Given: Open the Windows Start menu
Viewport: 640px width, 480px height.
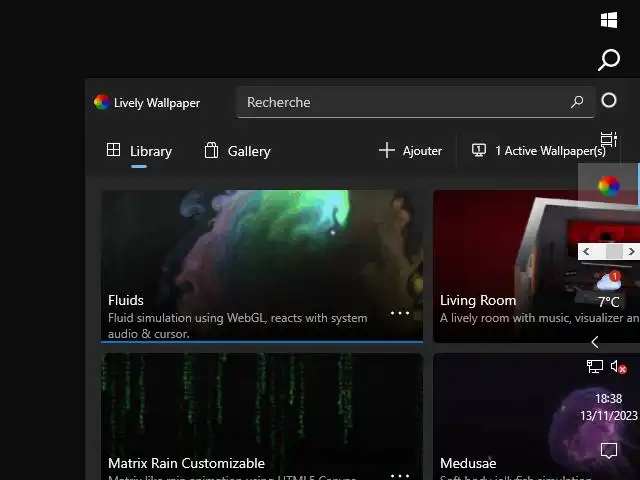Looking at the screenshot, I should [609, 20].
